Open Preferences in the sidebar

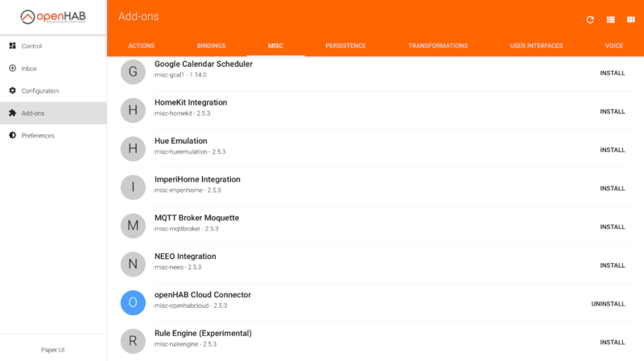click(x=38, y=136)
